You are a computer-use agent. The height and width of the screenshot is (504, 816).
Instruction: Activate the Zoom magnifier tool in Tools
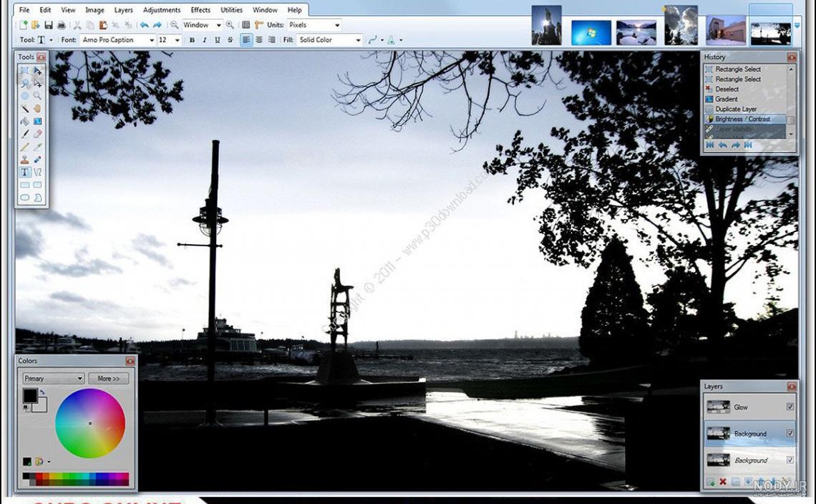37,96
